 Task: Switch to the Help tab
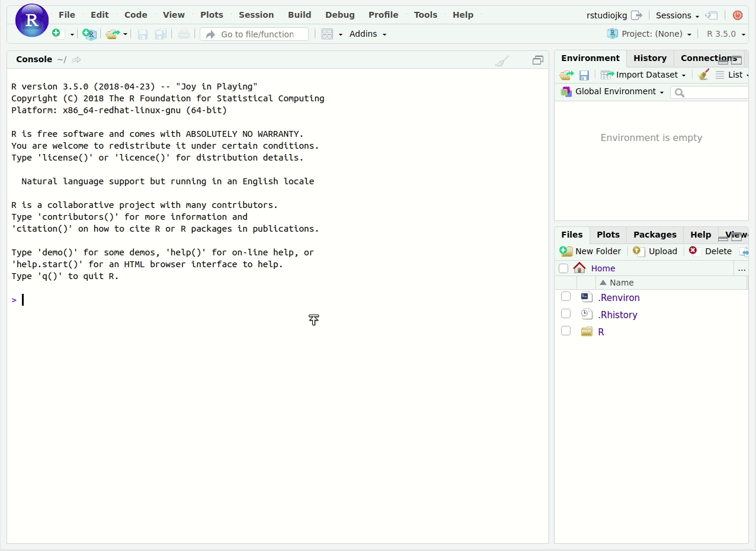(x=700, y=235)
